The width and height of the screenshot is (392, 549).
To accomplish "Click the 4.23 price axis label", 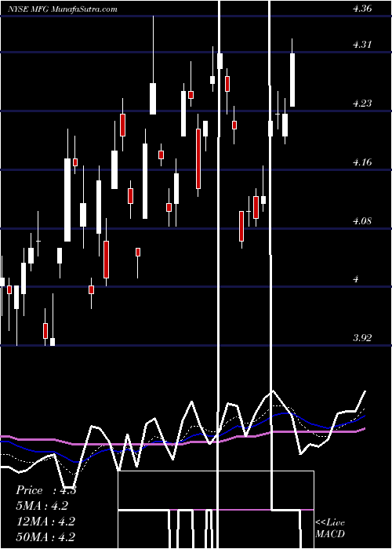I will 362,104.
